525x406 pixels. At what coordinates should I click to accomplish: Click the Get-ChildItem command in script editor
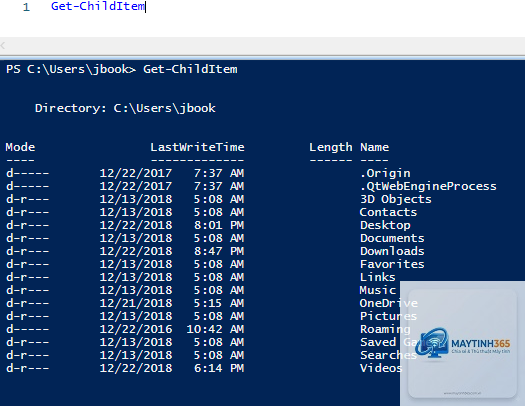98,6
